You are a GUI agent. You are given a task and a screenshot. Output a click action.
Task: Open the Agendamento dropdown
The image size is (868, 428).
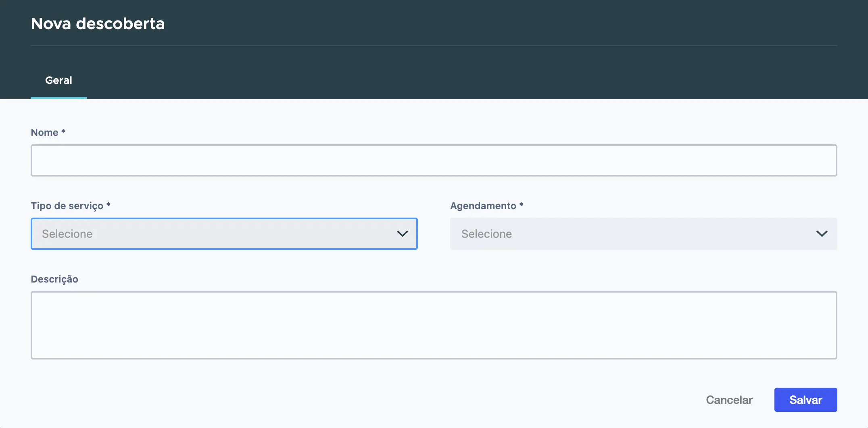[x=644, y=234]
